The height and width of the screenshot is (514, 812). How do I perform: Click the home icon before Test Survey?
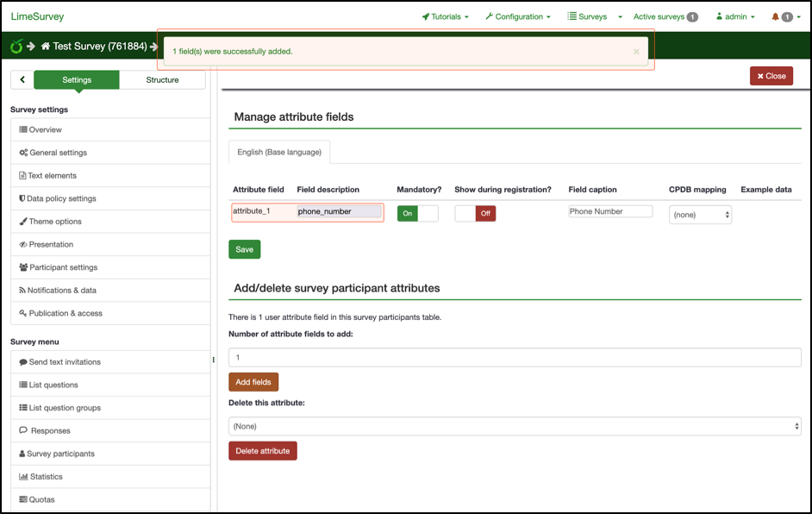point(46,46)
